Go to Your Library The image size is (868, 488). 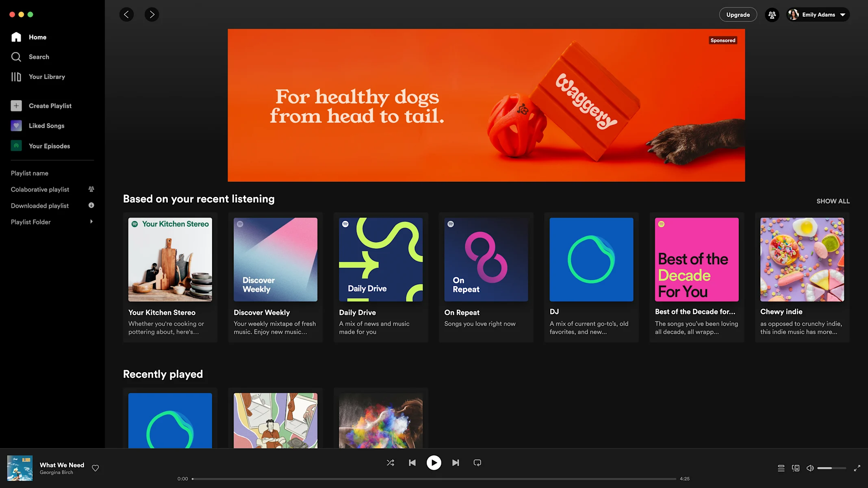[x=46, y=77]
